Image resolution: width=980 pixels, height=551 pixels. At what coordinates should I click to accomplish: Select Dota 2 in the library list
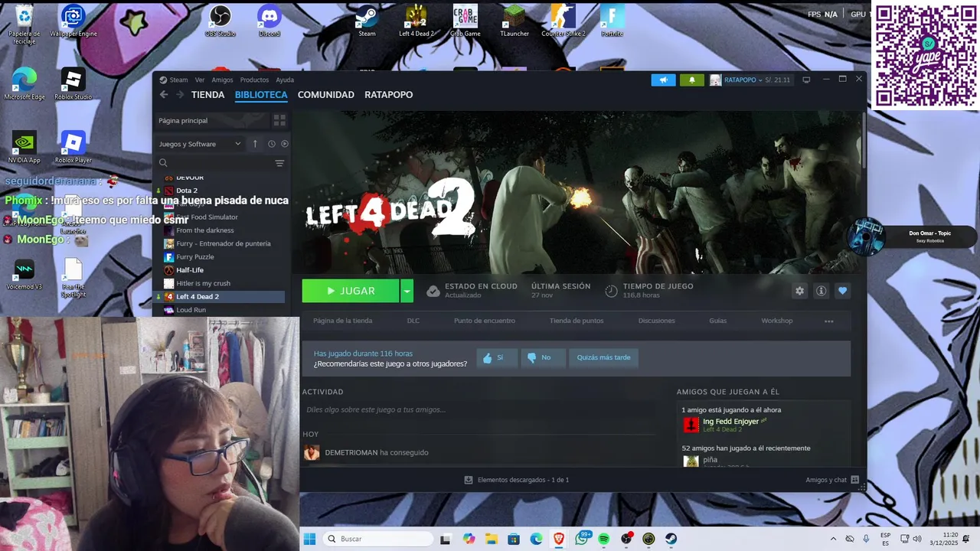[187, 191]
